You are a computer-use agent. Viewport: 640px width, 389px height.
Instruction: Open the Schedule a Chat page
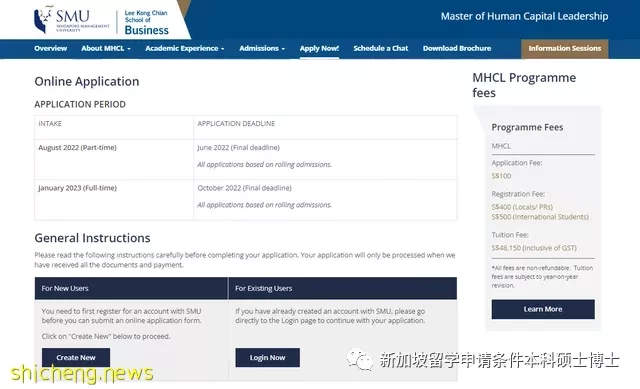point(381,48)
